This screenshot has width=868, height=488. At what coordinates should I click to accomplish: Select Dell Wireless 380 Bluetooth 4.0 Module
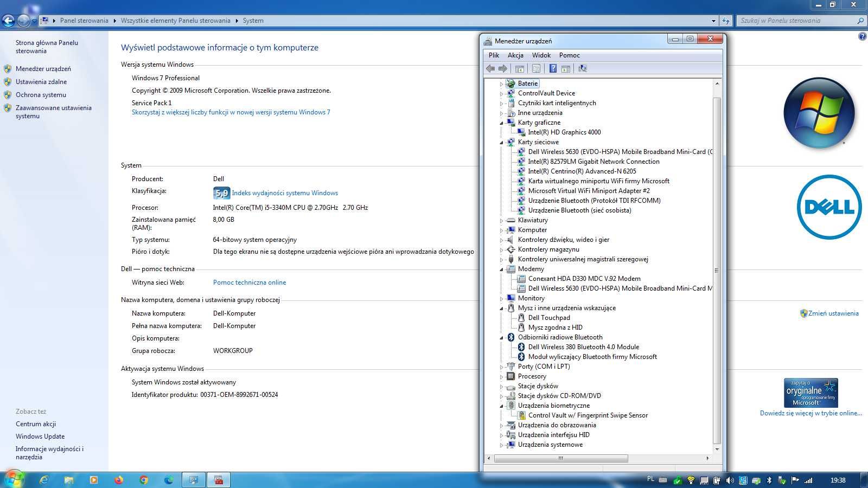tap(583, 347)
